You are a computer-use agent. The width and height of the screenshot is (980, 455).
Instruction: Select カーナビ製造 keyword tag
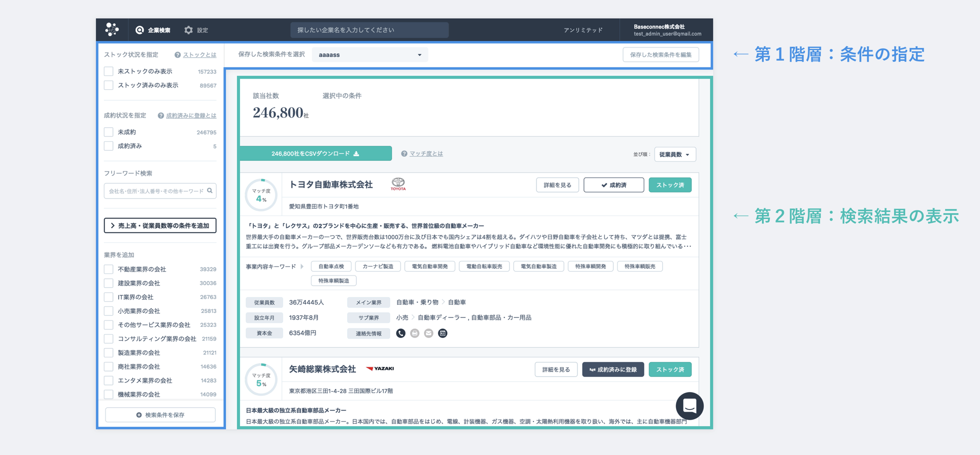tap(377, 266)
